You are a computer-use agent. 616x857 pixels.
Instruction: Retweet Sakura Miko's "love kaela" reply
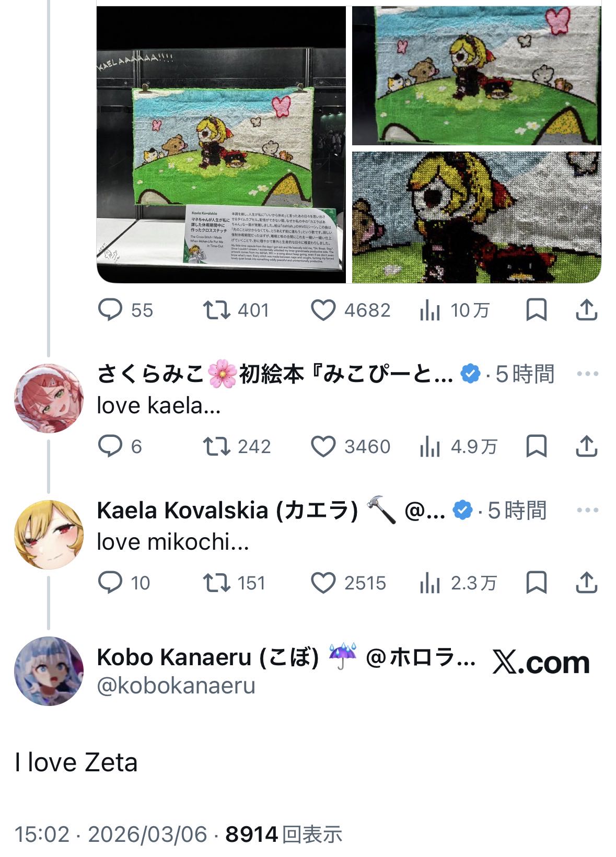pyautogui.click(x=216, y=446)
